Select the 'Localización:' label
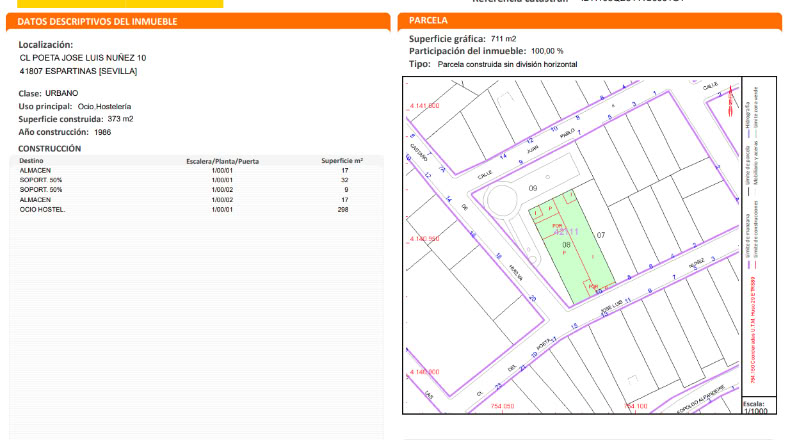This screenshot has width=790, height=440. point(46,45)
